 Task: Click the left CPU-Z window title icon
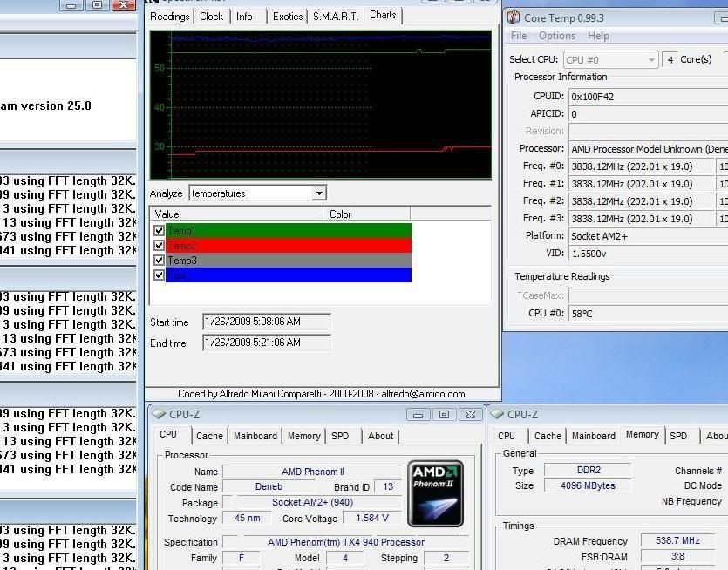pyautogui.click(x=159, y=414)
